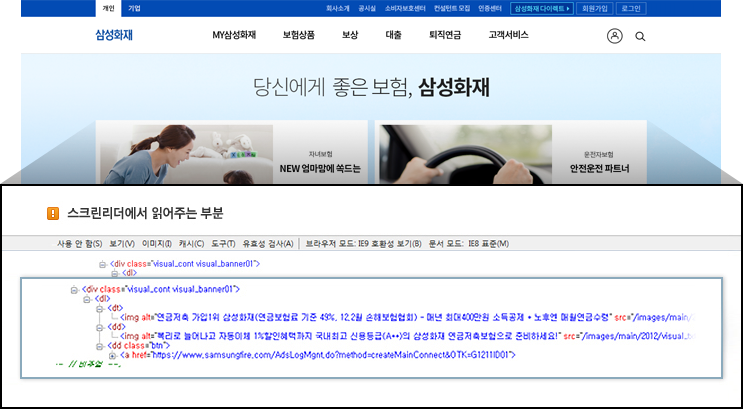Open the 대출 menu
This screenshot has height=409, width=743.
pos(393,35)
